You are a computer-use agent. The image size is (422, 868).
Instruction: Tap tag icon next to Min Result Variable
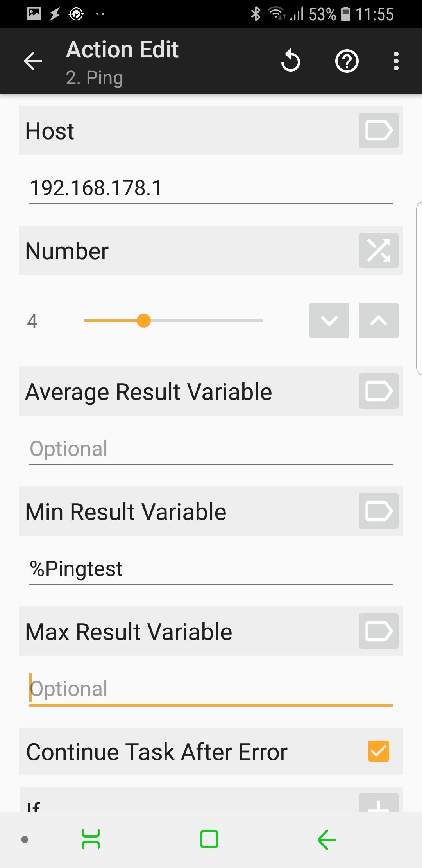click(378, 511)
